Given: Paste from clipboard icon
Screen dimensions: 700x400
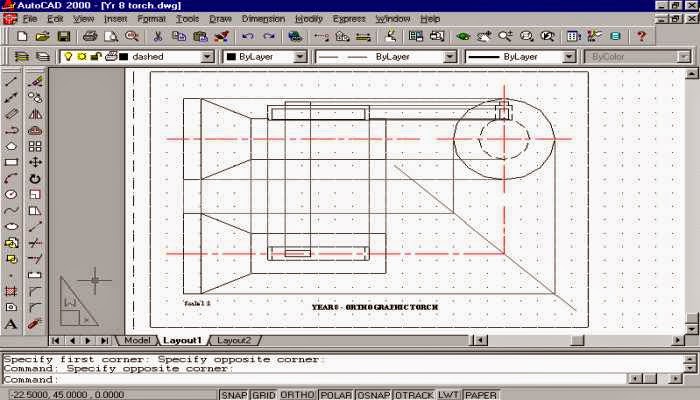Looking at the screenshot, I should (x=200, y=37).
